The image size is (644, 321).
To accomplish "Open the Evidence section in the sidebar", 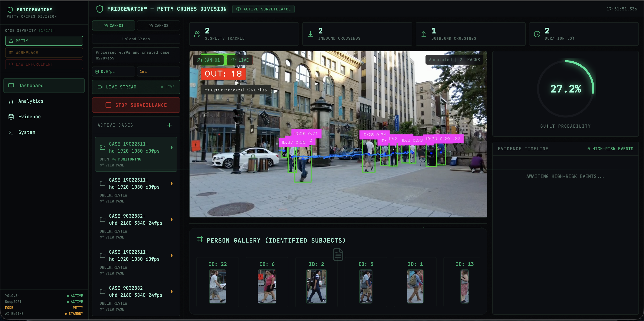I will 29,117.
